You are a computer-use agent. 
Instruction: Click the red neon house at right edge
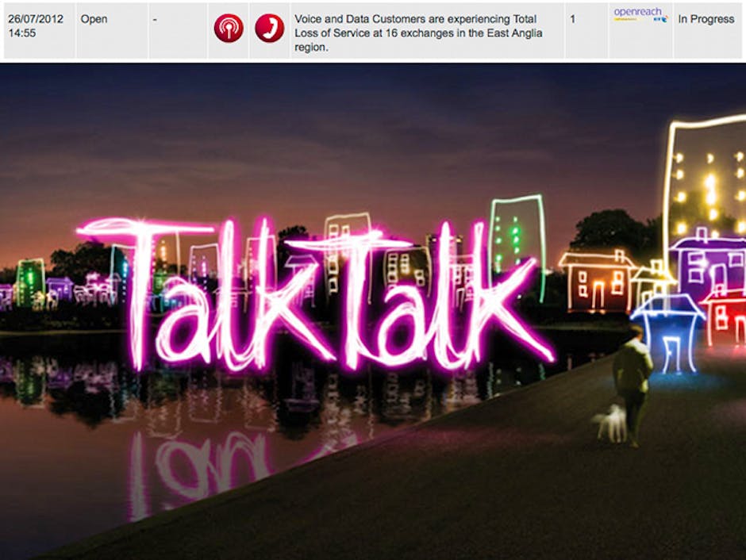point(724,316)
